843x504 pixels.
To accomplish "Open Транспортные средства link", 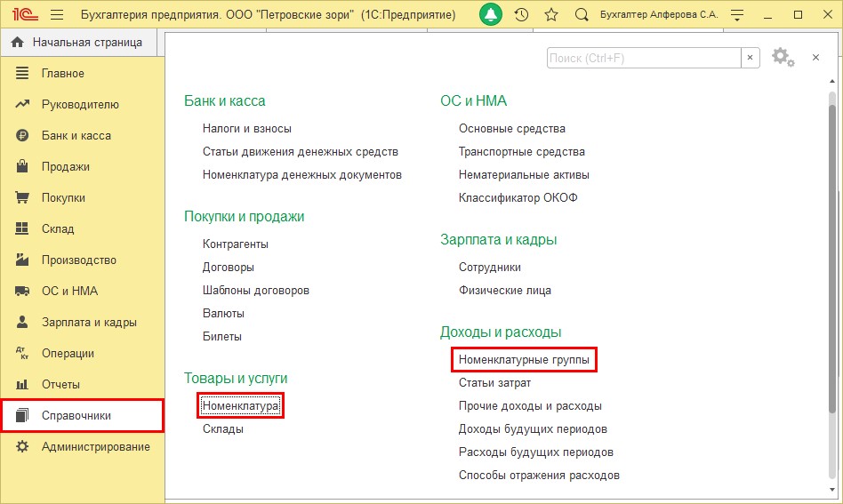I will pyautogui.click(x=521, y=152).
